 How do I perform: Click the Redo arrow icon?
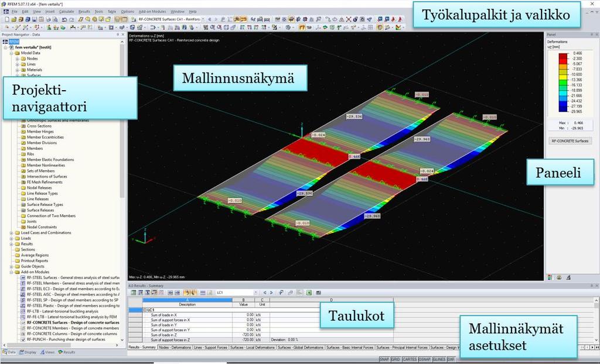pos(71,19)
